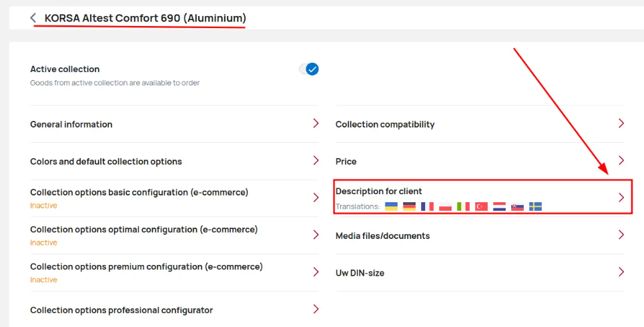Image resolution: width=644 pixels, height=327 pixels.
Task: Select the German flag translation
Action: (409, 206)
